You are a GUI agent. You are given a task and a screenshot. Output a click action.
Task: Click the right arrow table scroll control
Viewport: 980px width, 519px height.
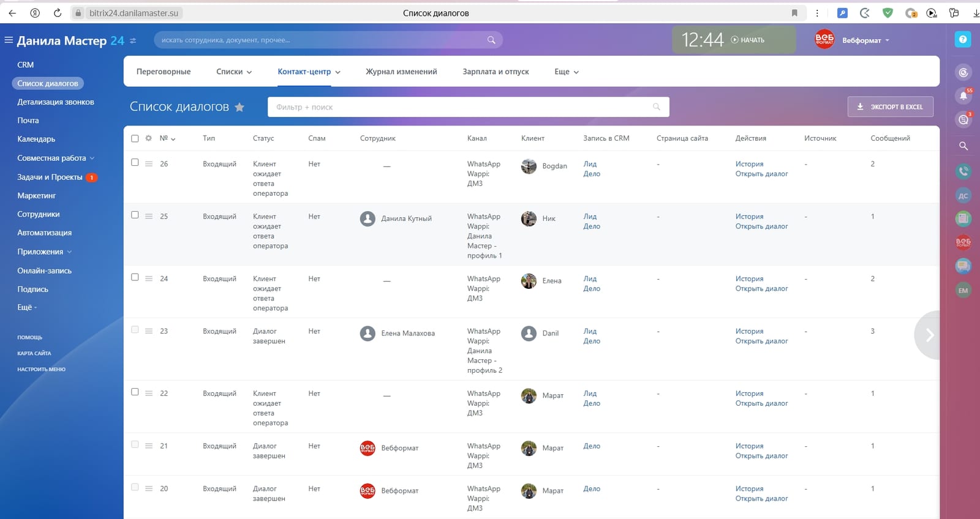929,335
